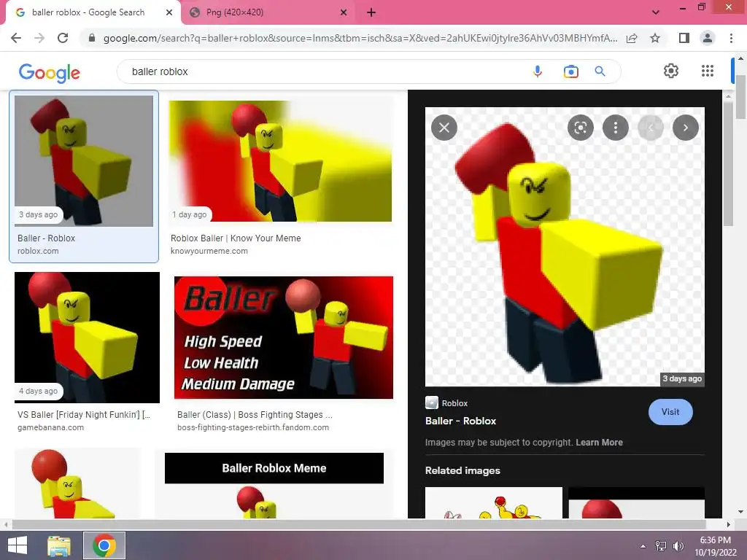747x560 pixels.
Task: Select the Baller Roblox Meme thumbnail
Action: [274, 485]
